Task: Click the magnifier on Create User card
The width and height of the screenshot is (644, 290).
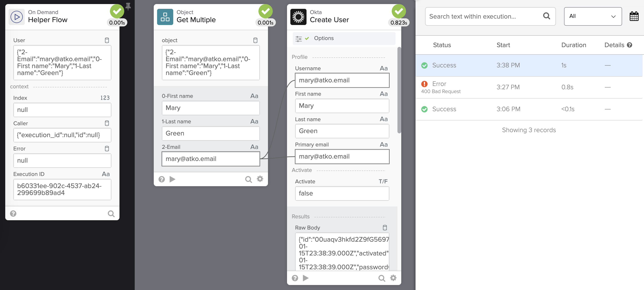Action: [381, 278]
